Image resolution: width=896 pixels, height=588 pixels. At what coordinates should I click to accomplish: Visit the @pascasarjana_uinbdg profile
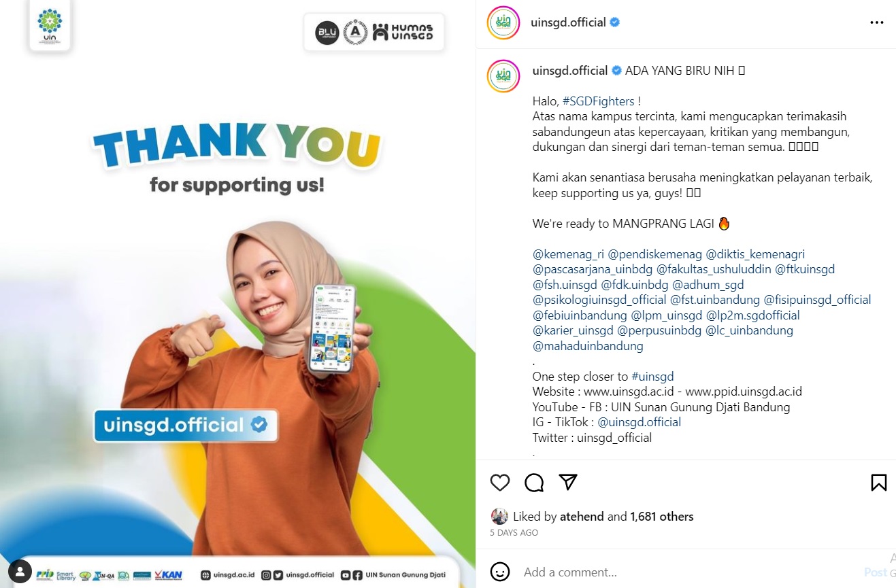pyautogui.click(x=593, y=269)
